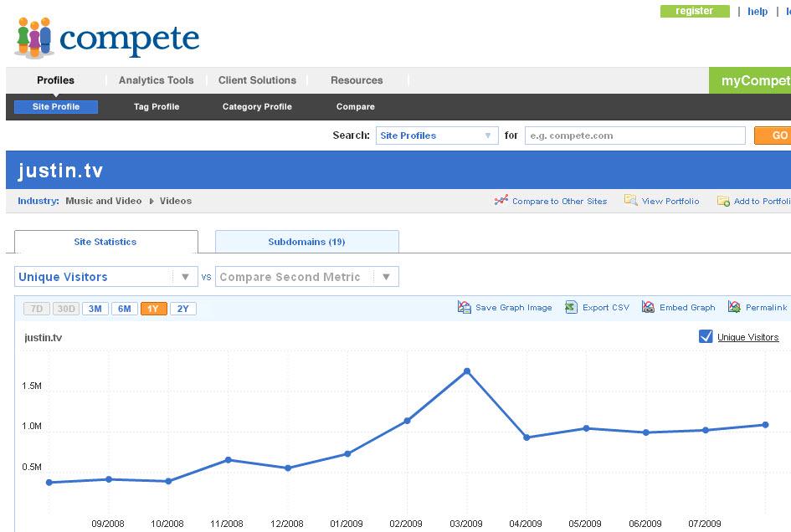791x532 pixels.
Task: Select the 2Y time range toggle
Action: tap(182, 309)
